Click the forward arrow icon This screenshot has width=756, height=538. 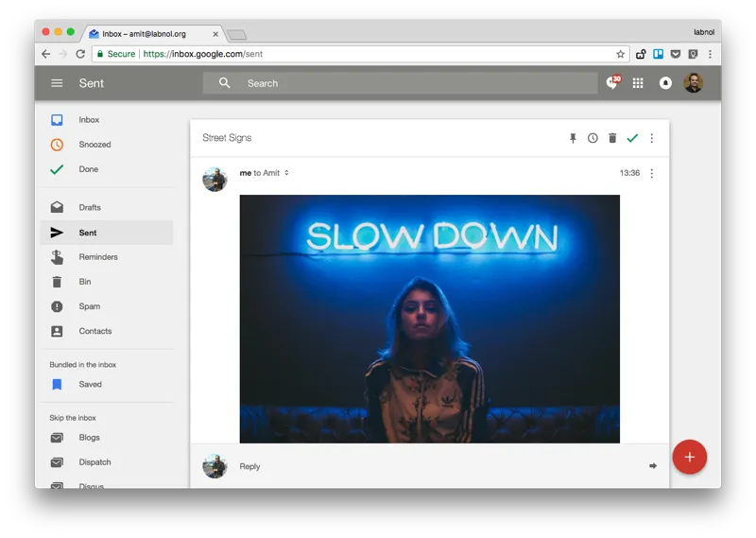(x=652, y=466)
